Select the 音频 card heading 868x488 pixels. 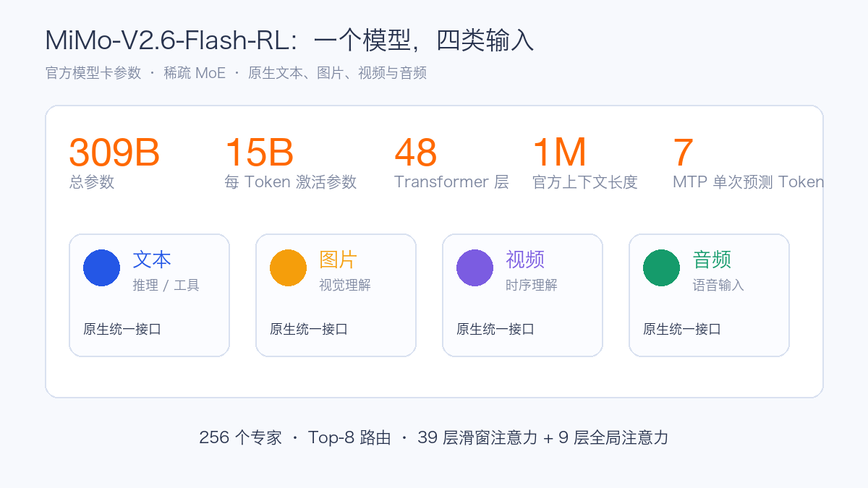click(712, 259)
